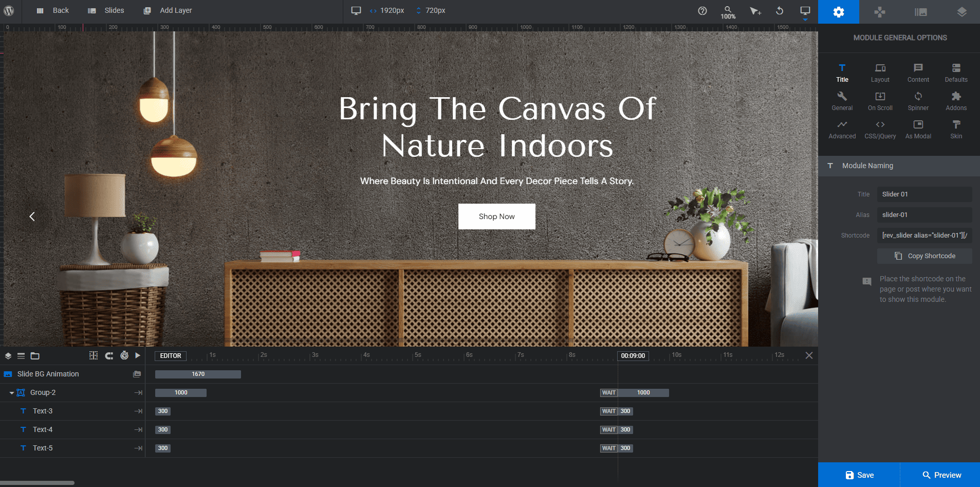Collapse the Group-2 layer tree
This screenshot has height=487, width=980.
[x=11, y=393]
